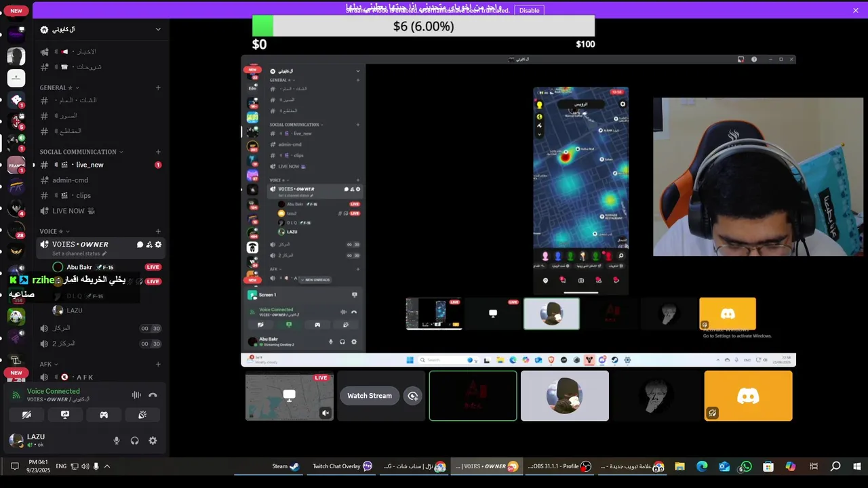The width and height of the screenshot is (868, 488).
Task: Select the orange Discord avatar participant tile
Action: 748,396
